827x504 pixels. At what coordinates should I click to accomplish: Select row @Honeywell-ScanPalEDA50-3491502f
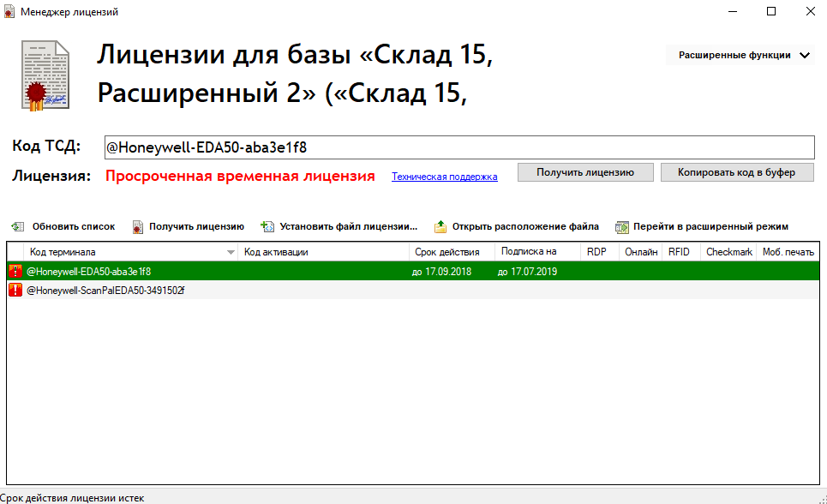point(413,290)
